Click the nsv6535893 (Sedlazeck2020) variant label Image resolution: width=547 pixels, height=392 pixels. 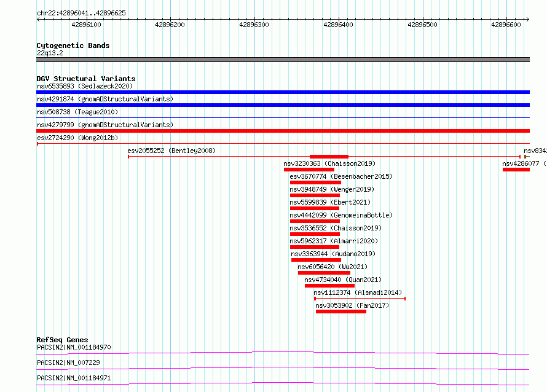pos(85,86)
